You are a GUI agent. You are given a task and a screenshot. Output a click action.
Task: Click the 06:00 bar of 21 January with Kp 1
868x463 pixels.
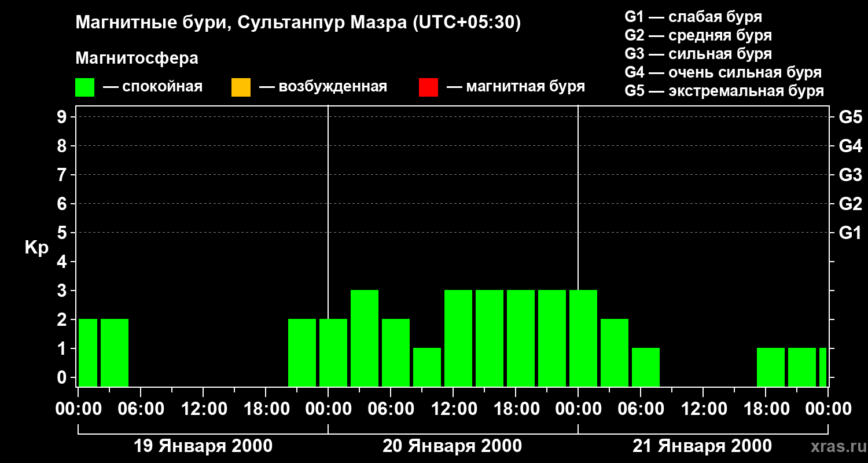646,368
